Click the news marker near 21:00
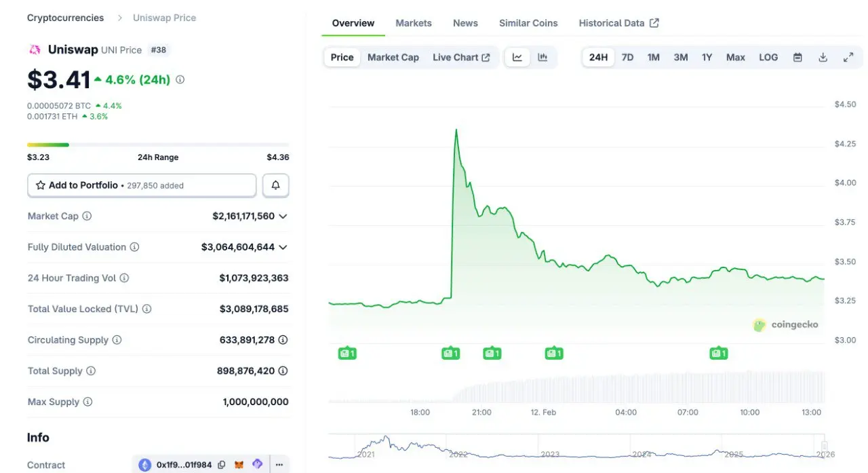Viewport: 868px width, 473px height. click(492, 353)
